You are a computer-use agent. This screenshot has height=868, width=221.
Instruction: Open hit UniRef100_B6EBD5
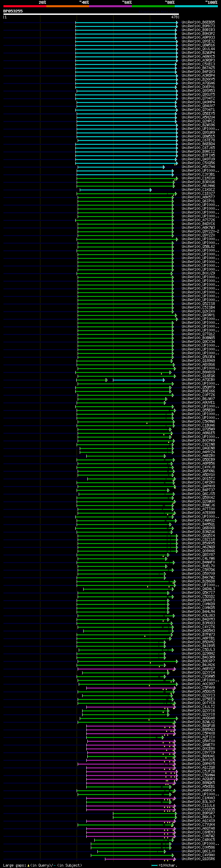tap(198, 22)
